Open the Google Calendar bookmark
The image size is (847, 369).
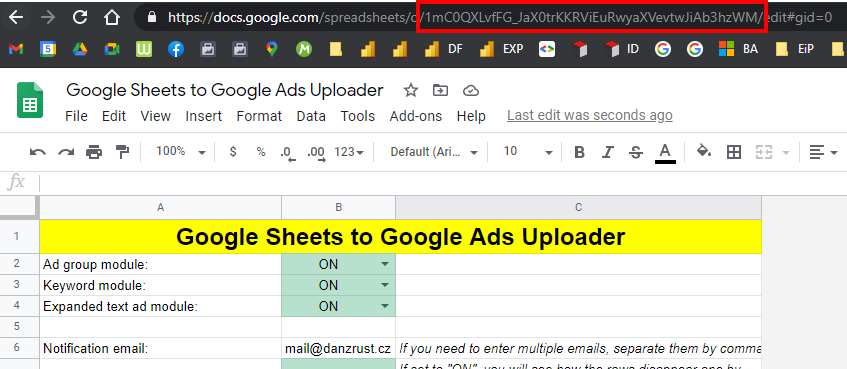pyautogui.click(x=48, y=49)
